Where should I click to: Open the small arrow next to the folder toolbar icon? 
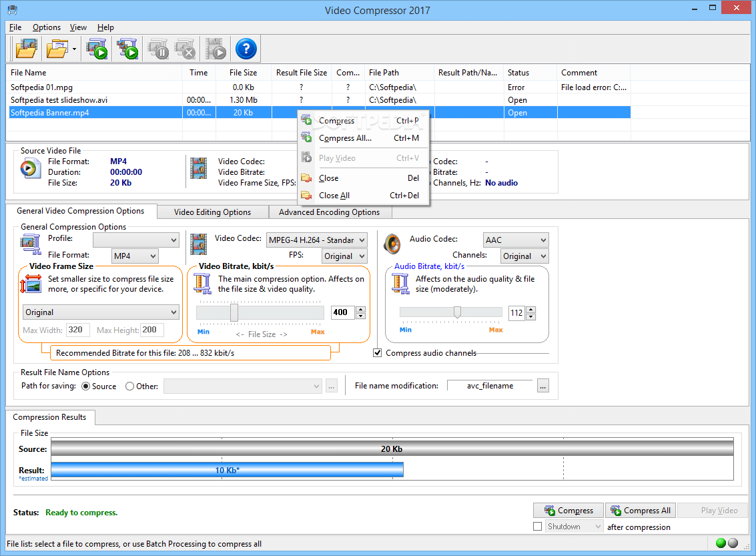click(x=74, y=49)
